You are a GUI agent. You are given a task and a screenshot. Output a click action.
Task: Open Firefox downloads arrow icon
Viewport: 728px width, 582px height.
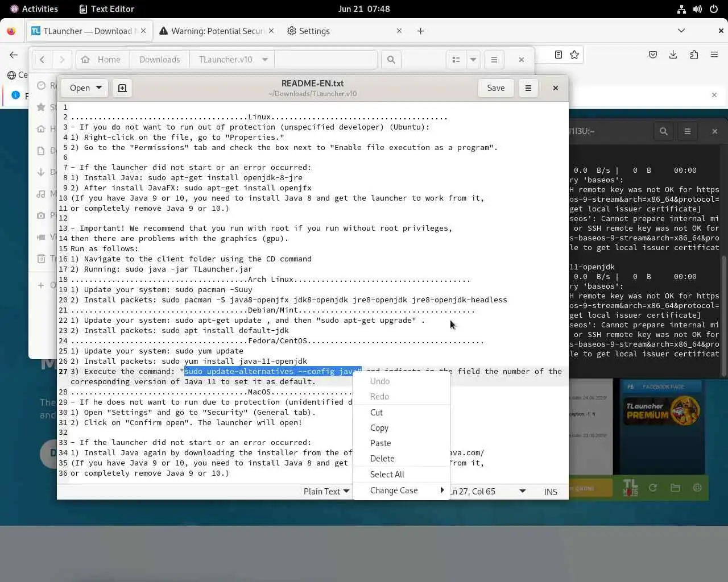[673, 55]
